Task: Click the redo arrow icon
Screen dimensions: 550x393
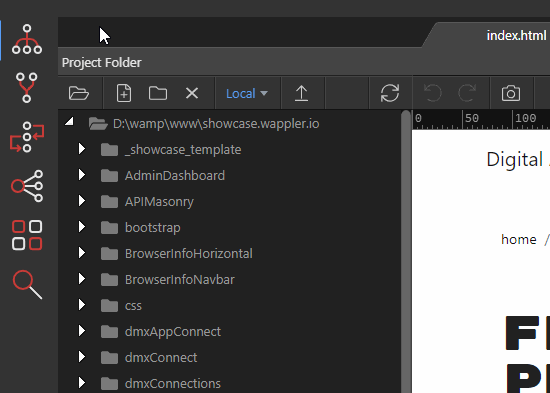Action: click(x=467, y=93)
